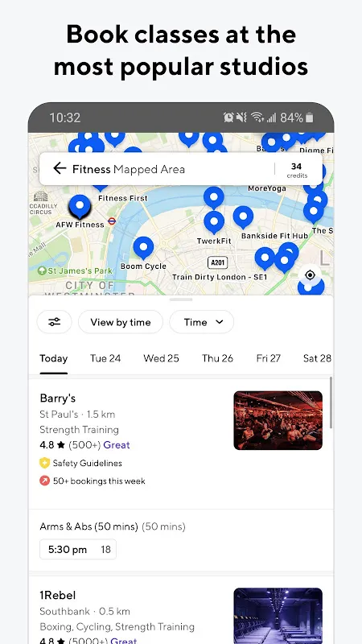Select the Bankside Fit Hub pin
This screenshot has width=362, height=644.
(243, 217)
